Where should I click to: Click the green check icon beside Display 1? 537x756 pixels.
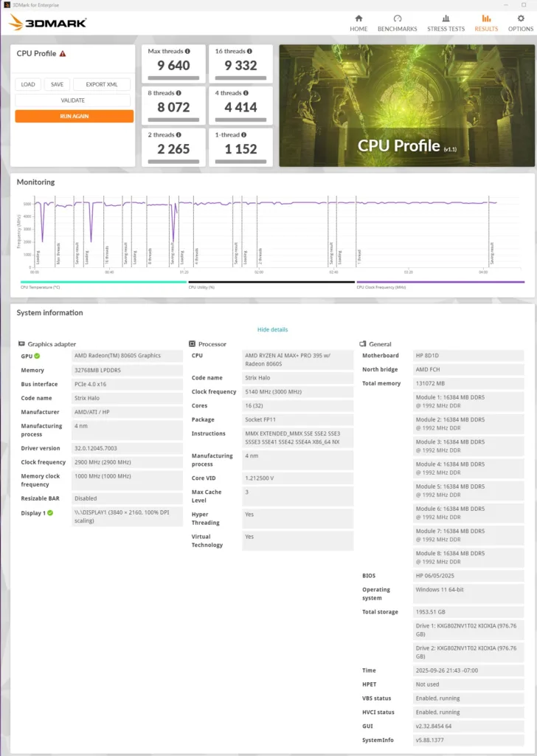[50, 512]
